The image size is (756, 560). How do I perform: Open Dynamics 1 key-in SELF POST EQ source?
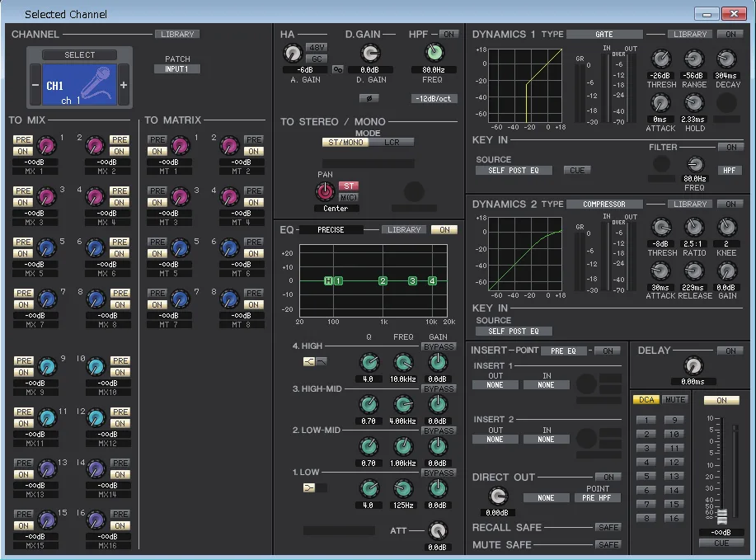[x=514, y=170]
